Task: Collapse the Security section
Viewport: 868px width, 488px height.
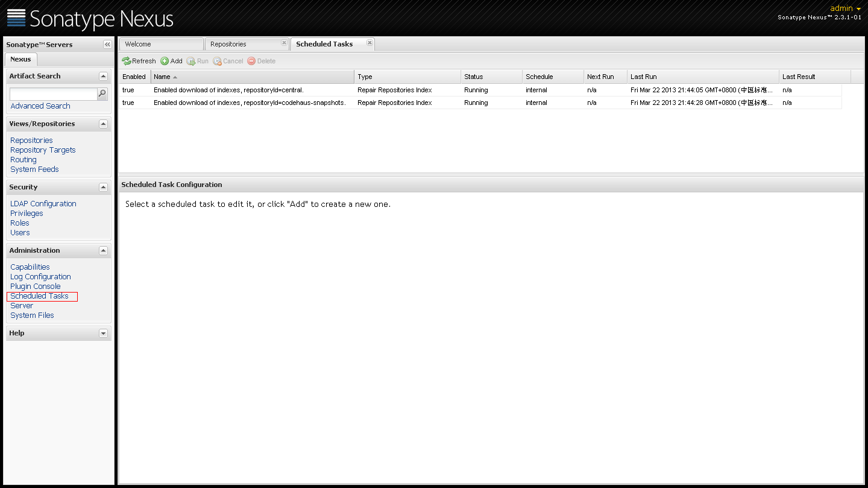Action: point(103,188)
